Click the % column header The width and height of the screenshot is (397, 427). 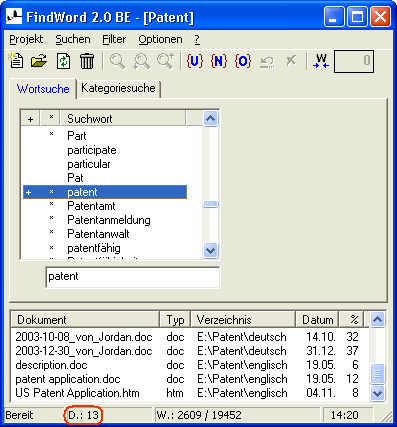click(352, 320)
